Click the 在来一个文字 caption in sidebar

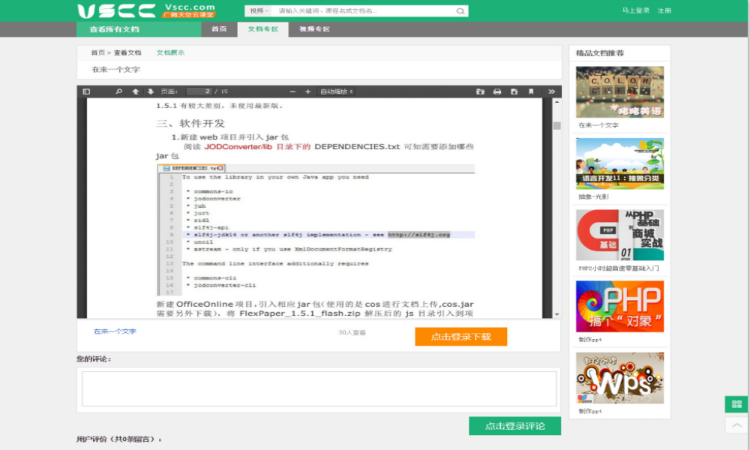tap(598, 125)
